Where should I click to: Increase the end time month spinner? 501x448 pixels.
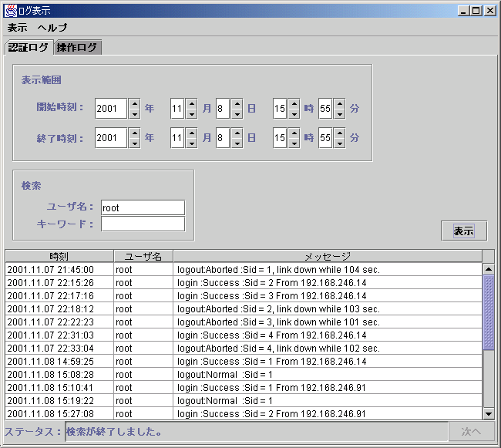click(x=192, y=133)
